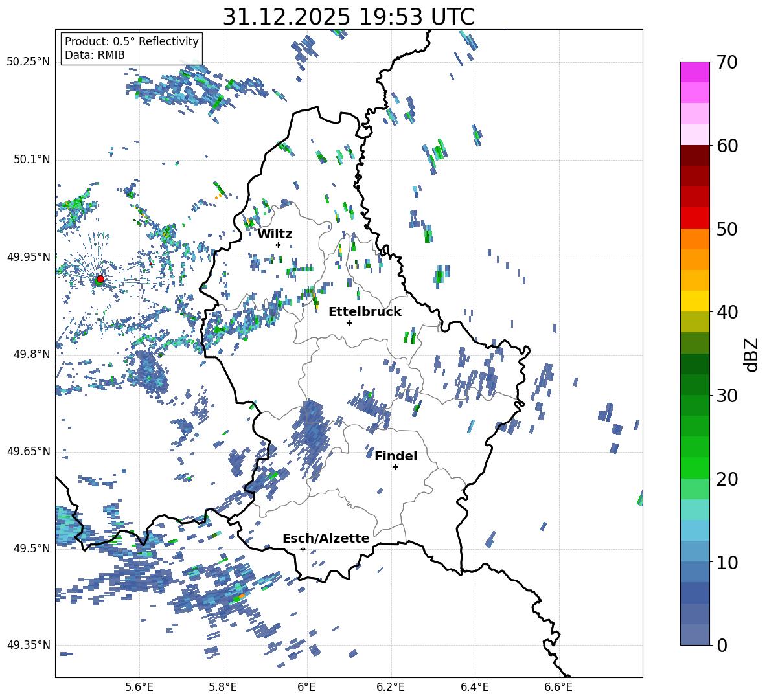Screen dimensions: 767x700
Task: Click the Esch/Alzette city label
Action: tap(326, 539)
